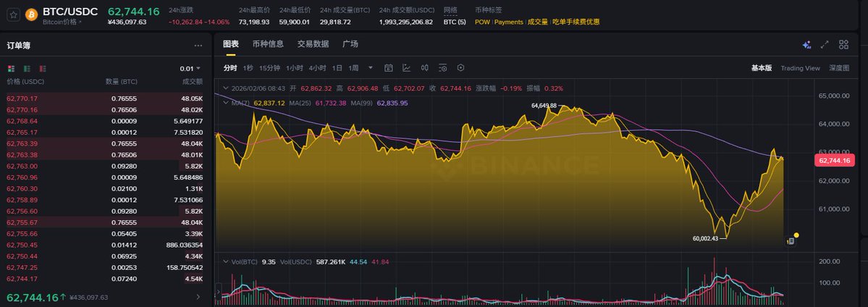Show buy orders only order book layout
This screenshot has height=307, width=868.
[x=27, y=69]
